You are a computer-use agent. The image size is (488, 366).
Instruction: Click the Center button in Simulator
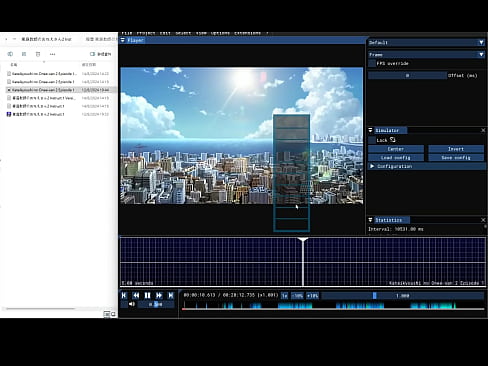click(396, 149)
